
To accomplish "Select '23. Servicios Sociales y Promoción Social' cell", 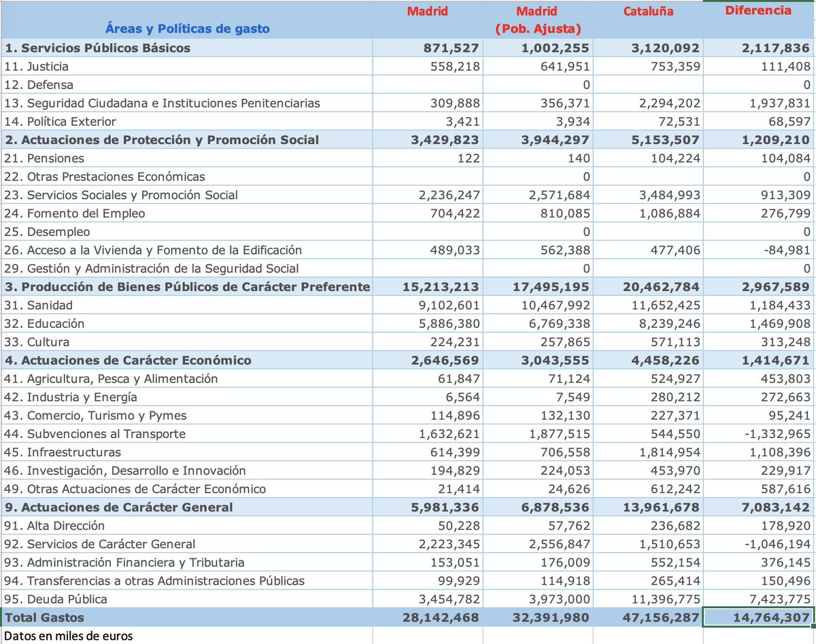I will click(x=121, y=194).
